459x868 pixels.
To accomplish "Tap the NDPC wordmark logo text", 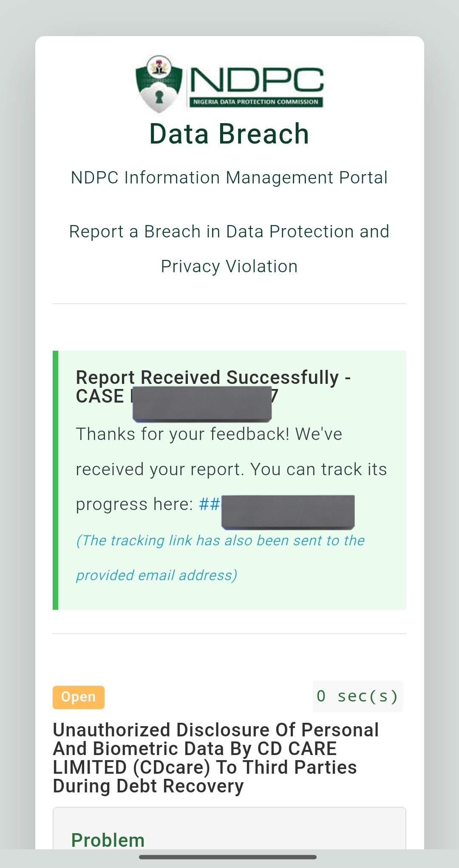I will (256, 80).
